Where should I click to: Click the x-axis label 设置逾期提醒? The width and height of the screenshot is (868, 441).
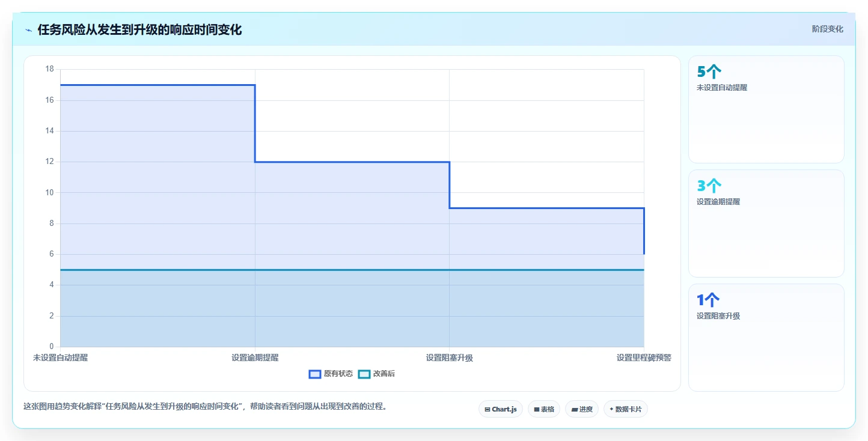[x=255, y=357]
